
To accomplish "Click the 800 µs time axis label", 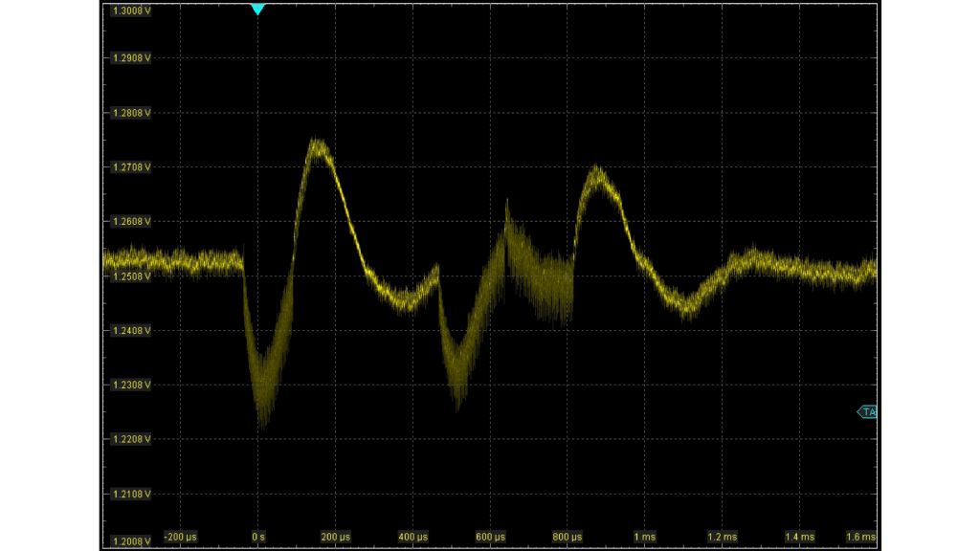I will (568, 537).
